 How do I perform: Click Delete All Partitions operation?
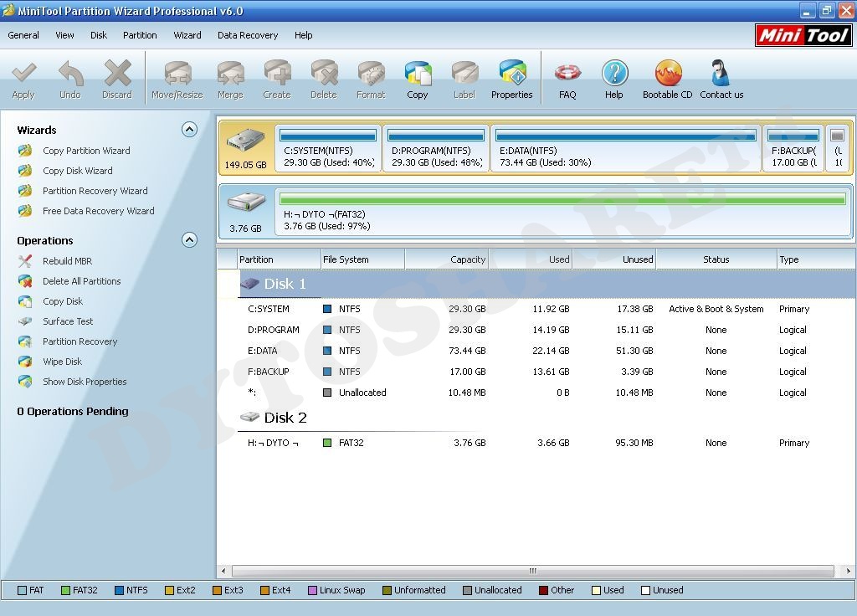[x=81, y=281]
